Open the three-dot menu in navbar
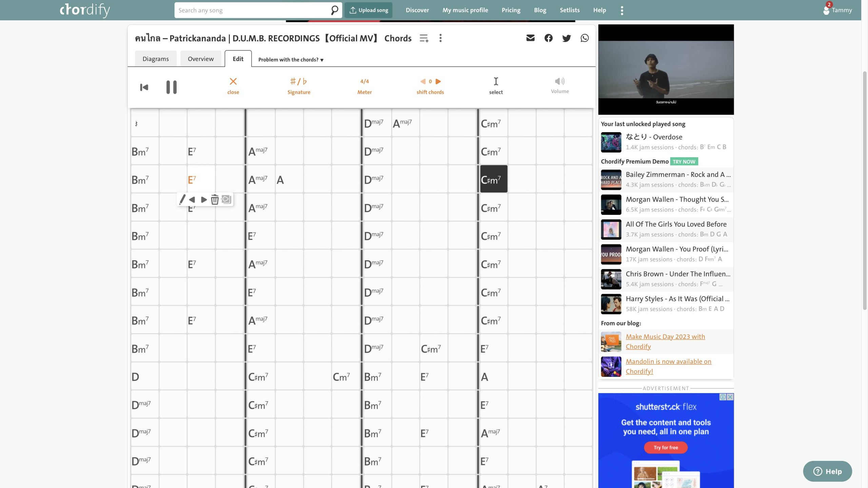This screenshot has height=488, width=868. (622, 10)
